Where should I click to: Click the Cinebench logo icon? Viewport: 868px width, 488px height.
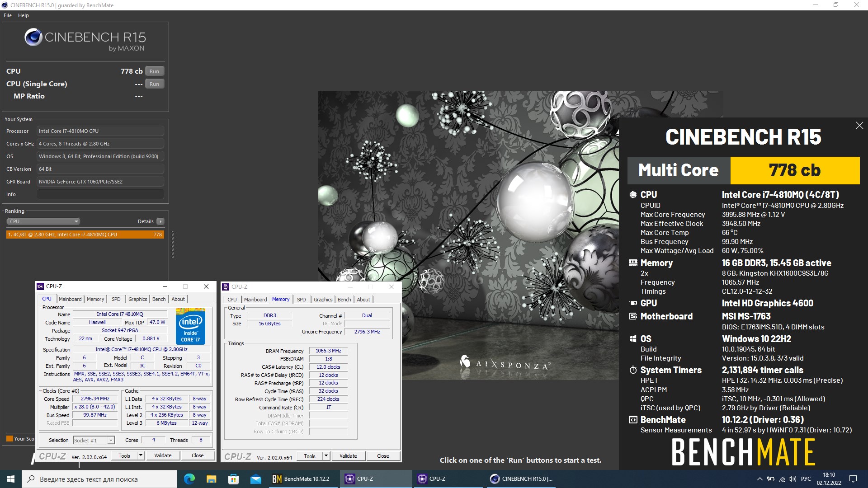(x=33, y=38)
